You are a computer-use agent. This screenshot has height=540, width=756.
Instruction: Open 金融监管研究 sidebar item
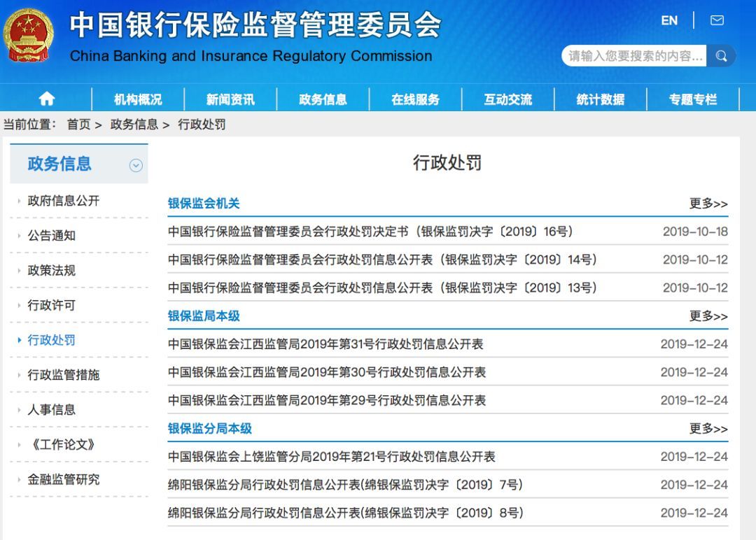point(64,479)
